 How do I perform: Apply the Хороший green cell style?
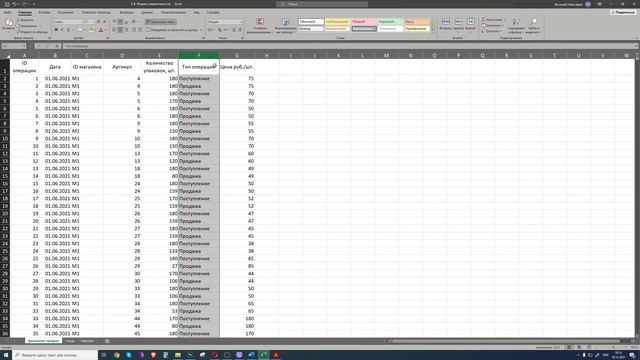pyautogui.click(x=391, y=22)
